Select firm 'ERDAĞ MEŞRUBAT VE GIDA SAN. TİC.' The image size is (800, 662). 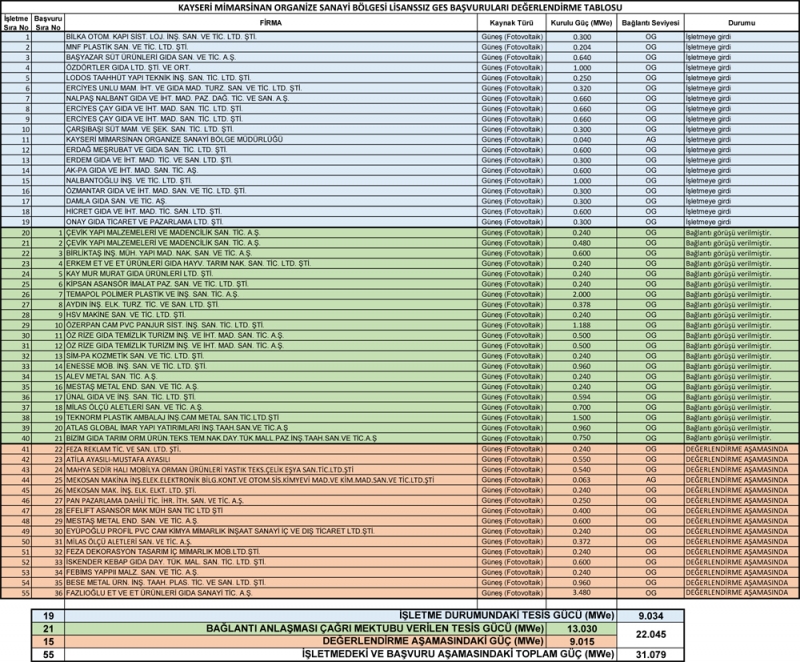[146, 149]
